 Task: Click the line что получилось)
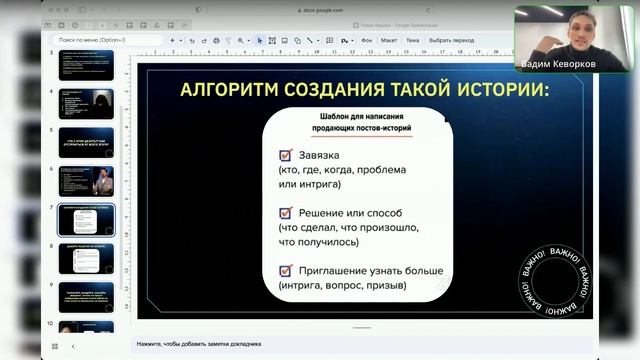318,242
